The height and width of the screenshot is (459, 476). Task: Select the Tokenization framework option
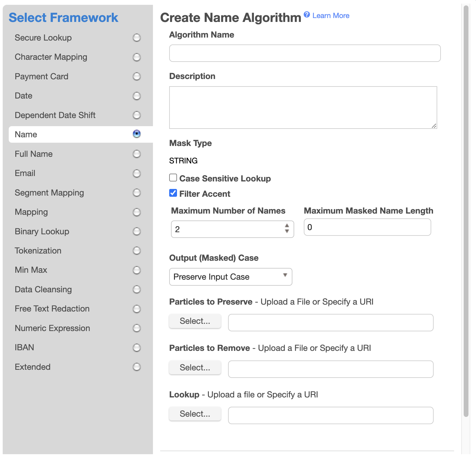(137, 251)
